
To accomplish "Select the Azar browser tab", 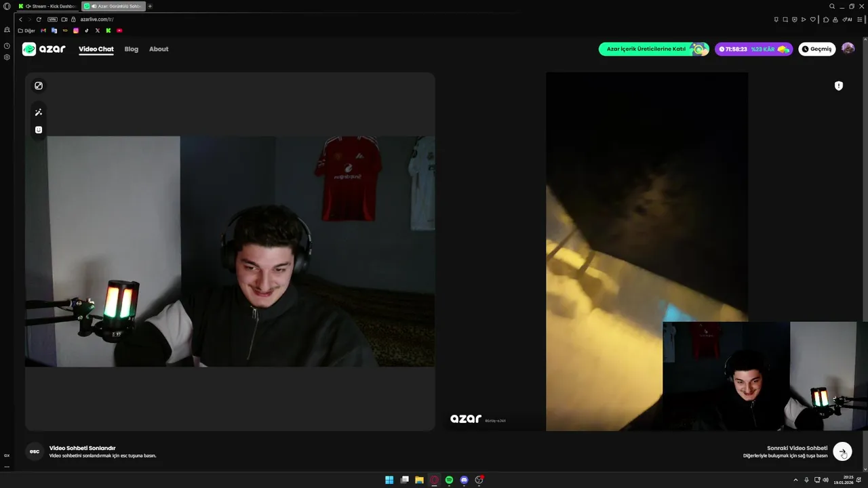I will pos(113,6).
